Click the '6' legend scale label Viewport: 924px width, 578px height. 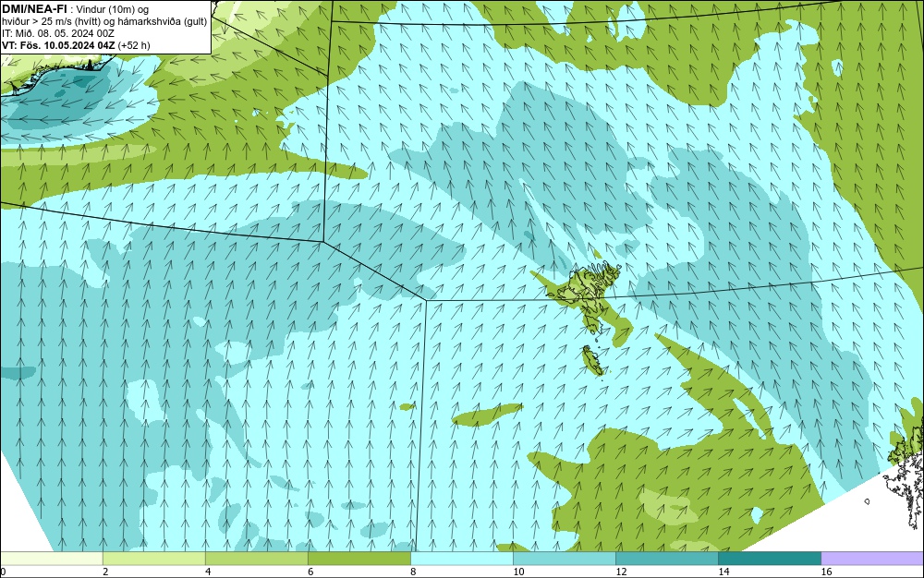(310, 572)
